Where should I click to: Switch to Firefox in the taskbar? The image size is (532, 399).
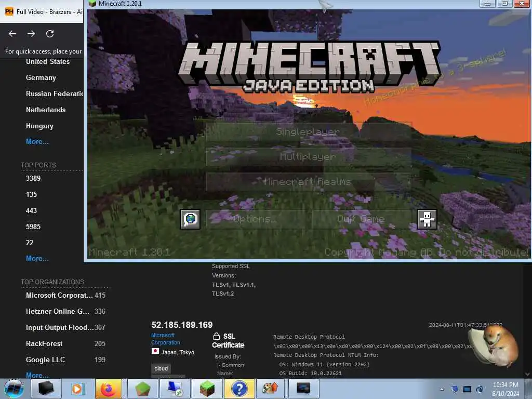[109, 389]
